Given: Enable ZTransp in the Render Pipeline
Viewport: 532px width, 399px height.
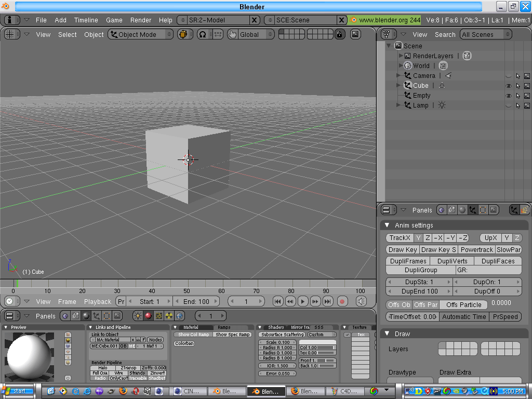Looking at the screenshot, I should (x=128, y=368).
